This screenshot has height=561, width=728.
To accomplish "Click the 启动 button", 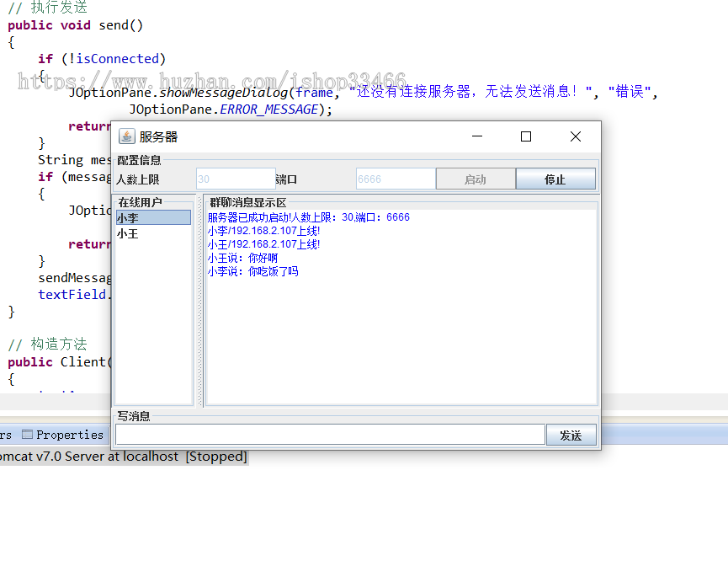I will 476,179.
